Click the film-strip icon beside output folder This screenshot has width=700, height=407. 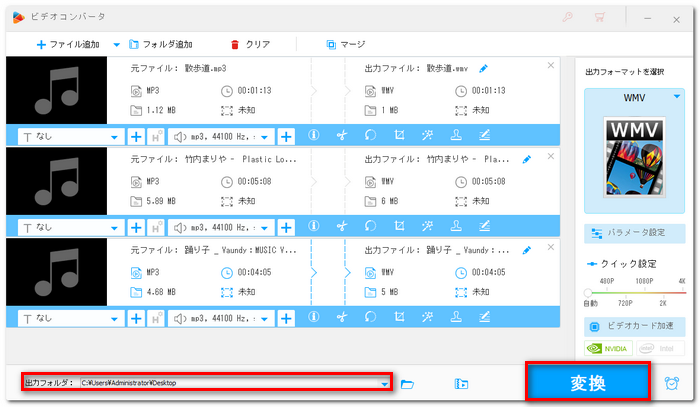[x=461, y=384]
